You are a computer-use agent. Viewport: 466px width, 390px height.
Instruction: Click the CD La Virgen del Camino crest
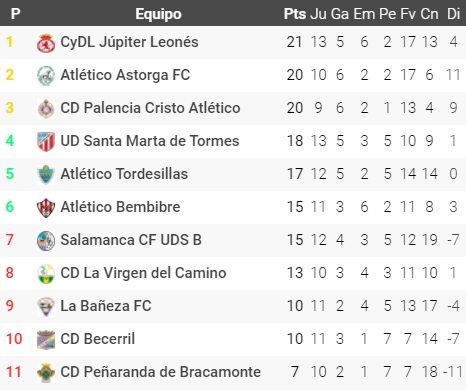pos(46,274)
